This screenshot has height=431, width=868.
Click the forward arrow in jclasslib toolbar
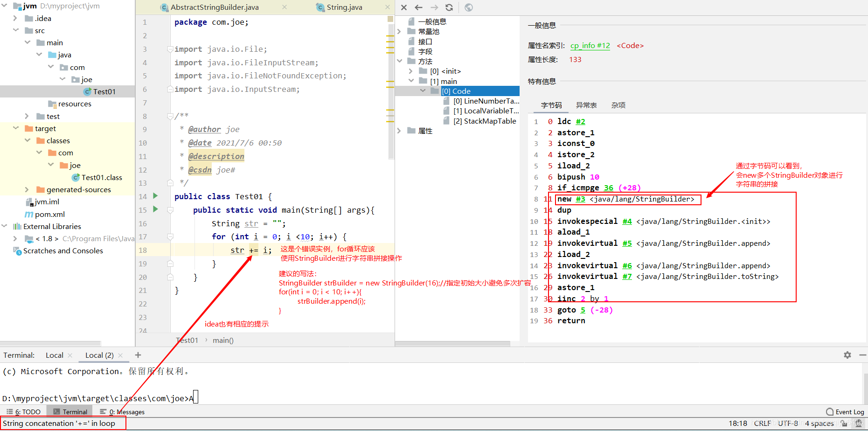[434, 7]
